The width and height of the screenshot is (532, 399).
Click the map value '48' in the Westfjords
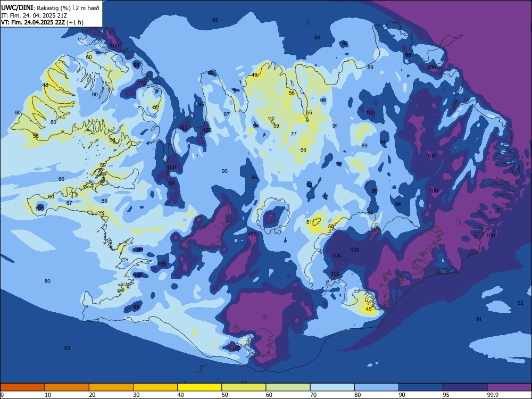click(45, 85)
